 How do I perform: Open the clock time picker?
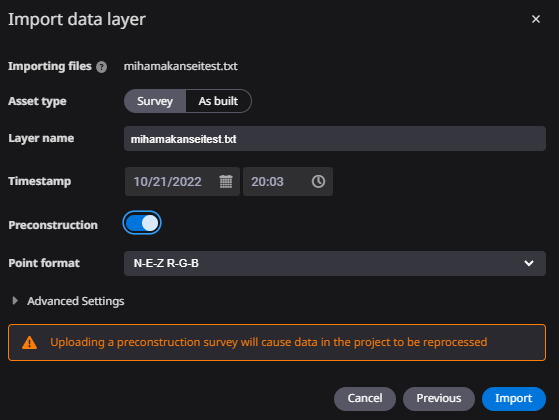[x=318, y=181]
